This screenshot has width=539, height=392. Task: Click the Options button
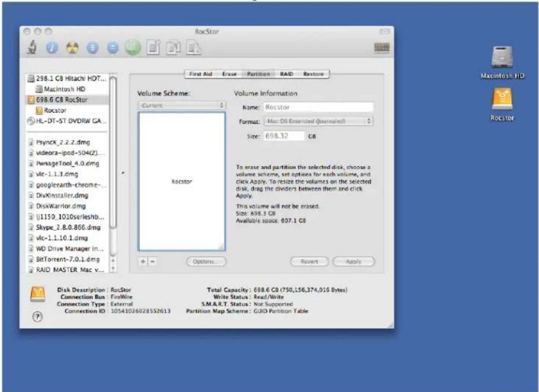[206, 262]
